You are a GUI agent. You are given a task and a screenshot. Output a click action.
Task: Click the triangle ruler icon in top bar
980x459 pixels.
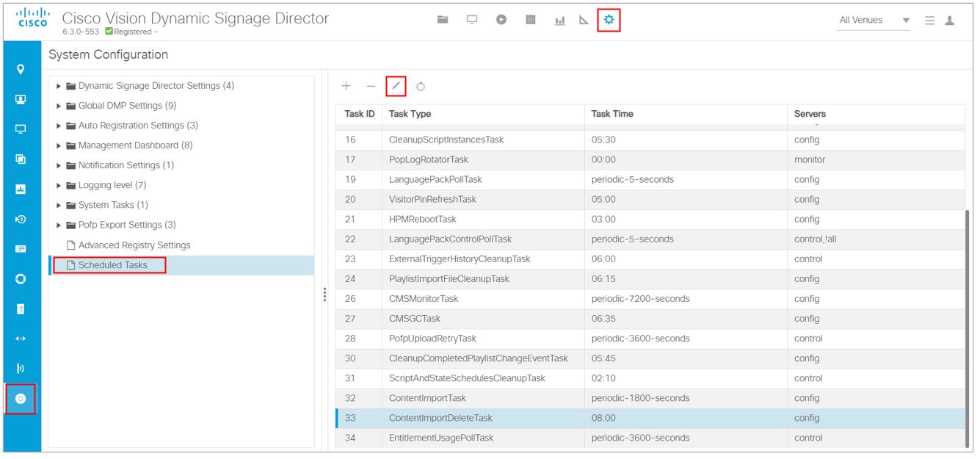[584, 21]
